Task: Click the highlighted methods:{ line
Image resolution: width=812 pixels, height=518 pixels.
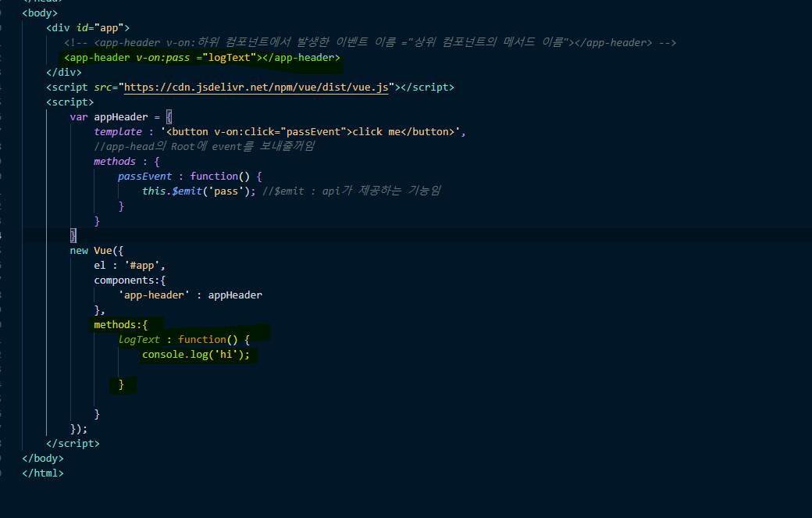Action: (x=121, y=325)
